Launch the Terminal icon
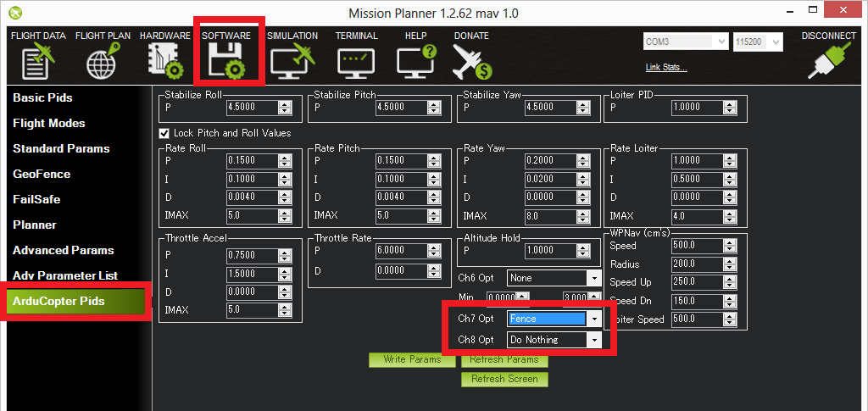 [356, 60]
